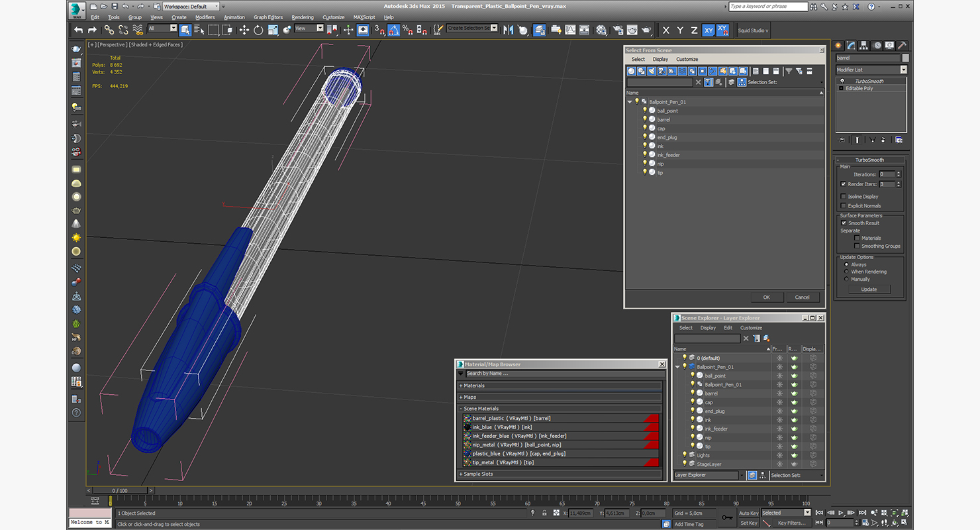Viewport: 980px width, 530px height.
Task: Activate the Select and Move tool
Action: click(244, 30)
